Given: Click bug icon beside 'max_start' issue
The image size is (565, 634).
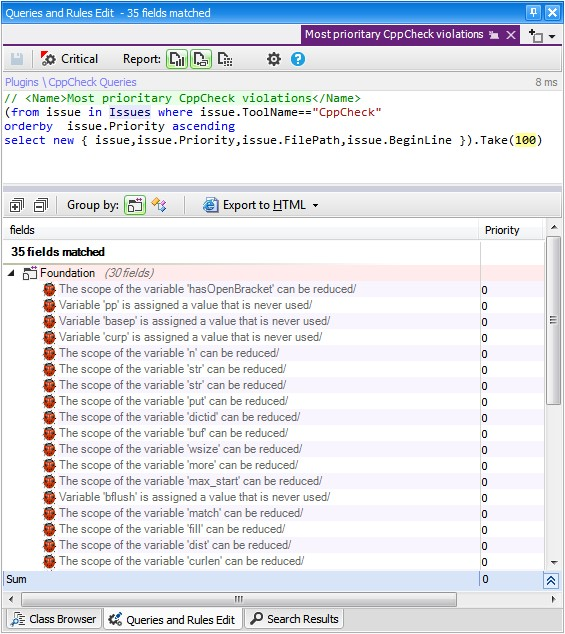Looking at the screenshot, I should [49, 481].
